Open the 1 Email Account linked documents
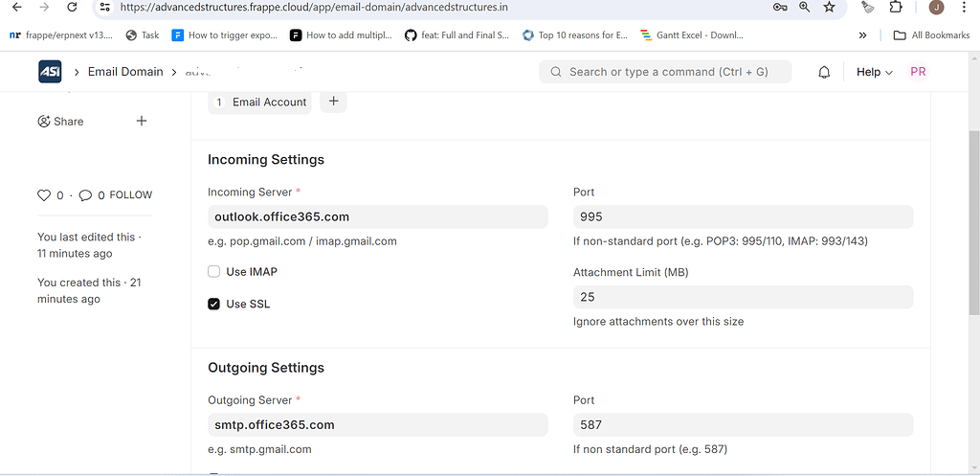Viewport: 980px width, 476px height. coord(260,102)
